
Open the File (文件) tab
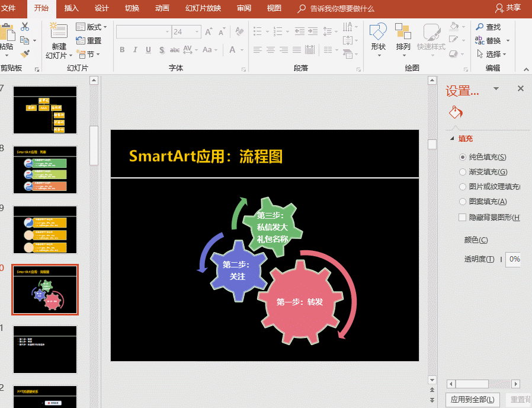tap(9, 8)
